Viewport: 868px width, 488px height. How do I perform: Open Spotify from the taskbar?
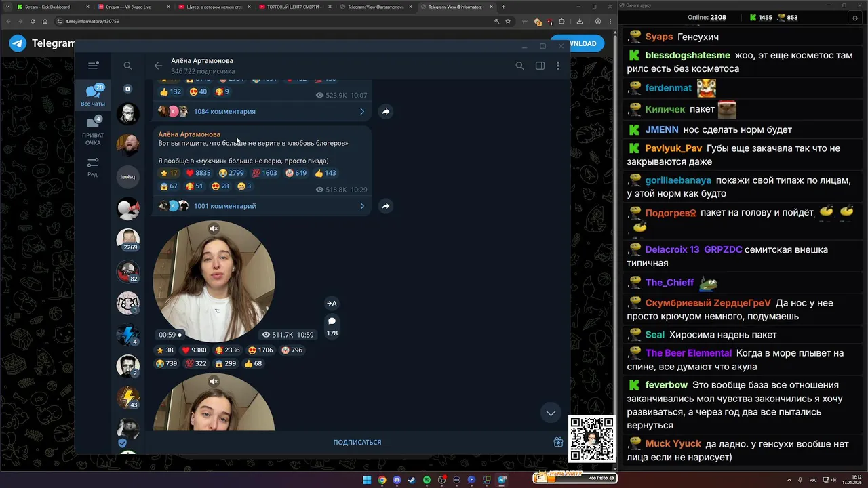(x=427, y=480)
